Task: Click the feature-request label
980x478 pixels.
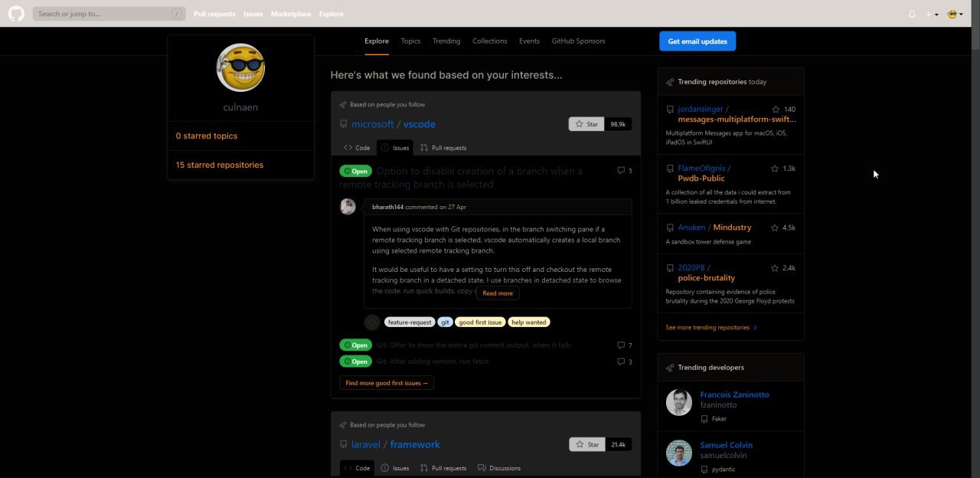Action: point(410,322)
